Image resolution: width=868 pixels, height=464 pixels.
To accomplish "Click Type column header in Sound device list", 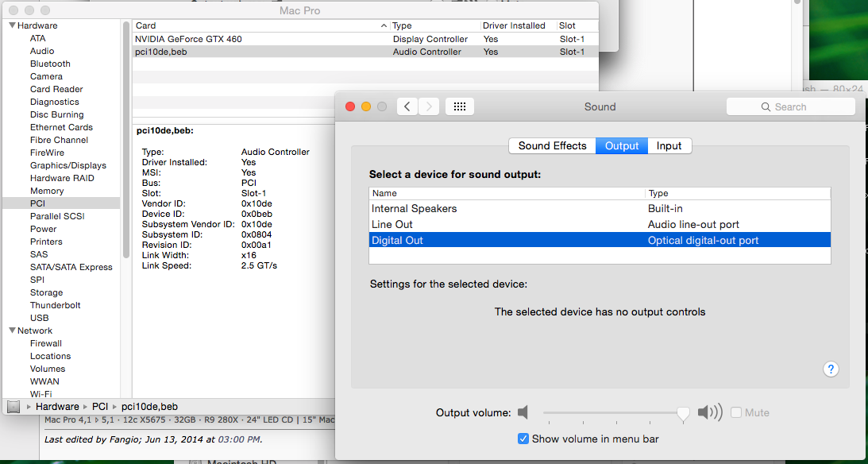I will pyautogui.click(x=738, y=193).
